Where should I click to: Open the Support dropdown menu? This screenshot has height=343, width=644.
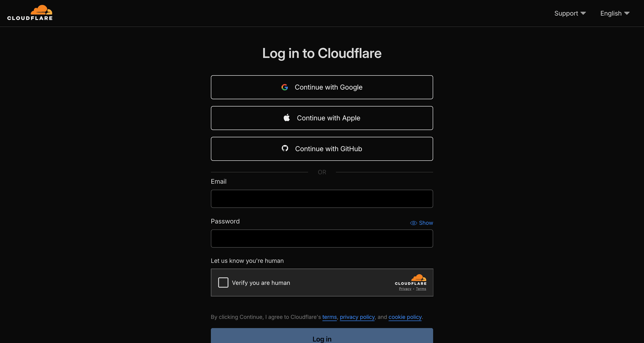coord(570,13)
